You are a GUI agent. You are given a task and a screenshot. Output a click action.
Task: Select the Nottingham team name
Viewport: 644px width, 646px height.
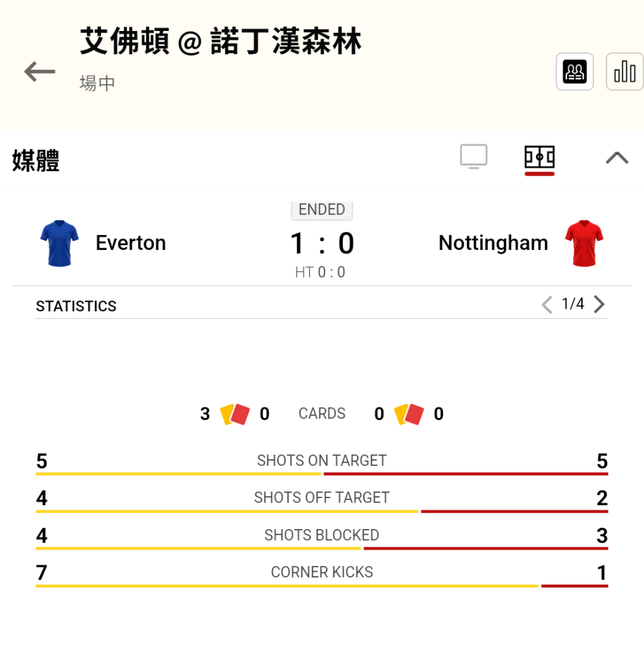[x=493, y=243]
